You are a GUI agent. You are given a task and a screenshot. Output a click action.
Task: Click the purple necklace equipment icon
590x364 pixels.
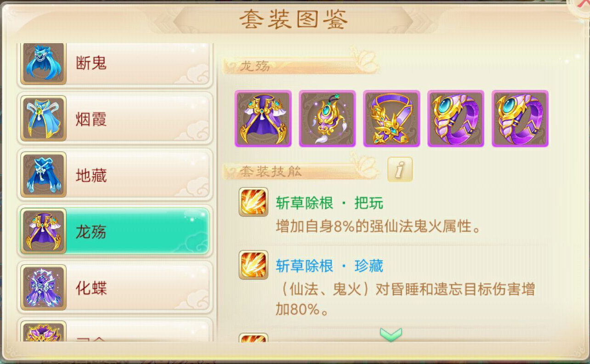coord(391,119)
